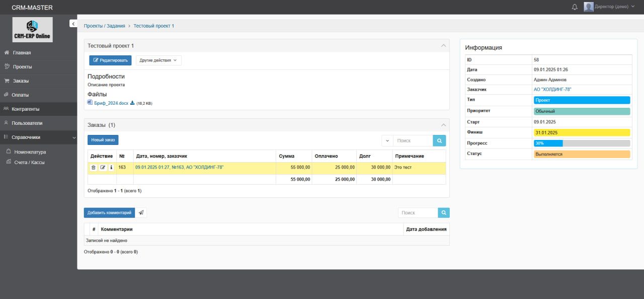Click the 09.01.2025 01:26 date value

(551, 69)
